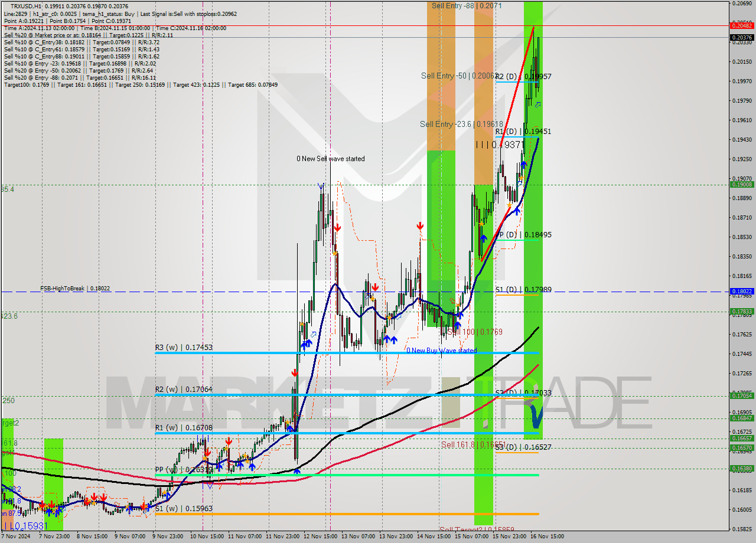Image resolution: width=756 pixels, height=543 pixels.
Task: Click the '11 Nov 23:00' time axis label
Action: [282, 537]
